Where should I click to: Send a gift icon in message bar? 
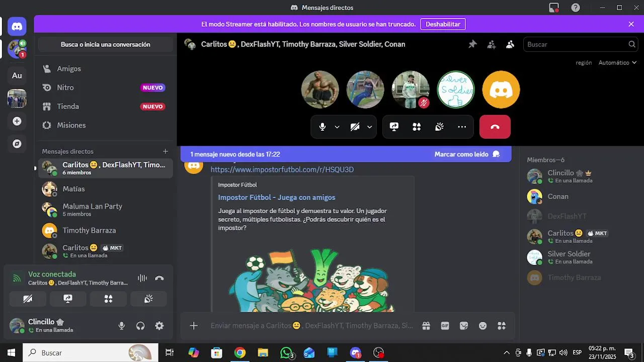[x=426, y=326]
